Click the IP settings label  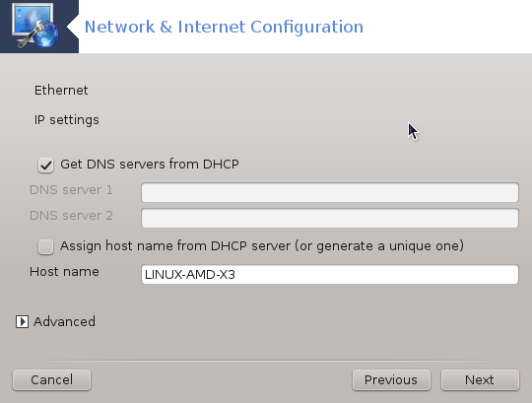coord(67,120)
